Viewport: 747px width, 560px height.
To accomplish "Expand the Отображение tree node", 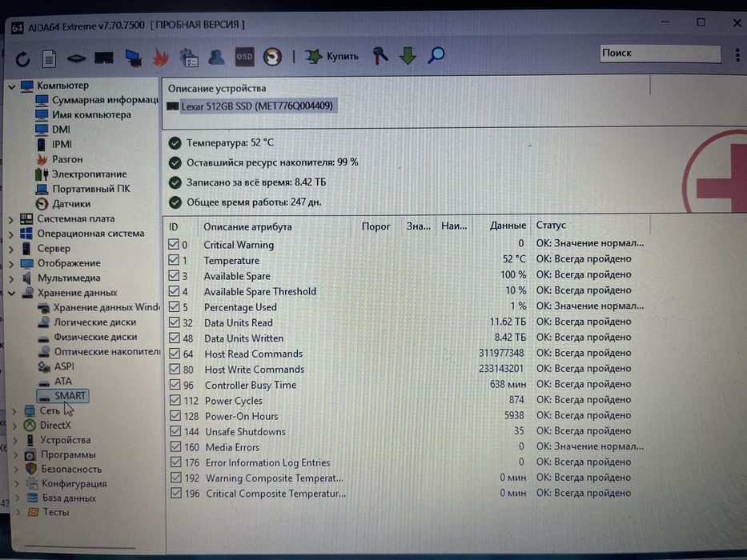I will point(11,264).
